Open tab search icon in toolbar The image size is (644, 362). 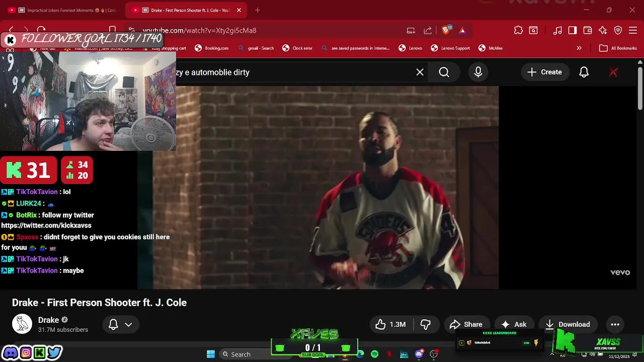533,31
